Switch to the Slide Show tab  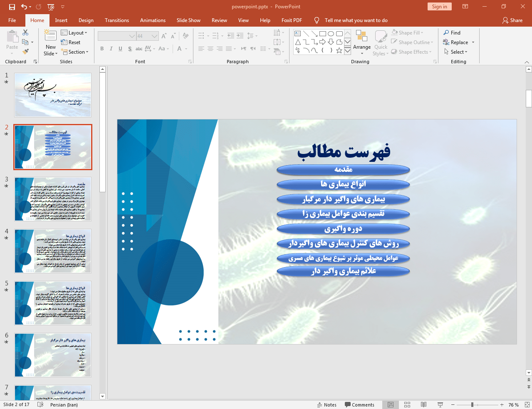(188, 20)
